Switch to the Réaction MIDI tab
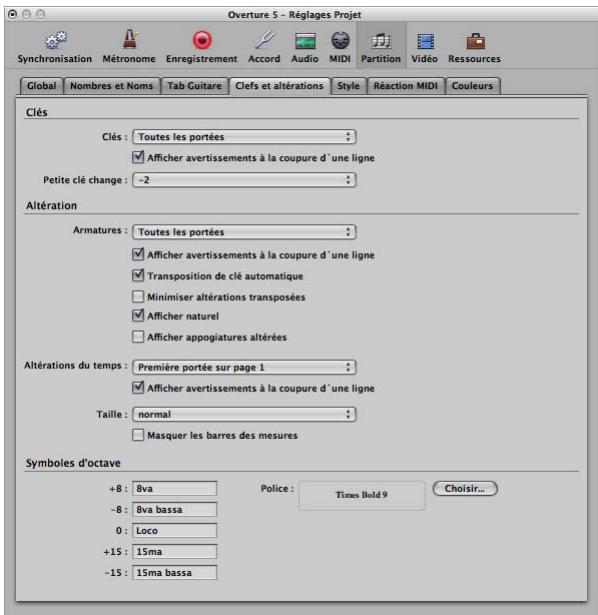 [405, 86]
